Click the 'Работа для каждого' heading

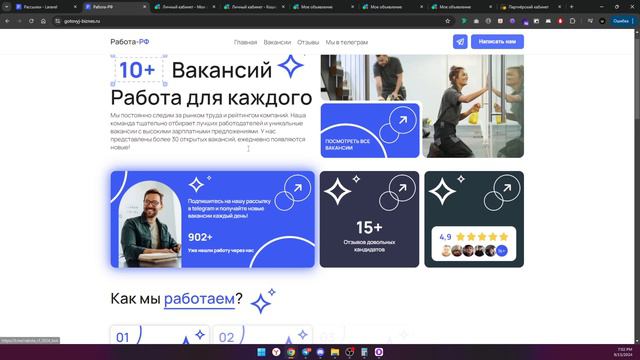211,98
